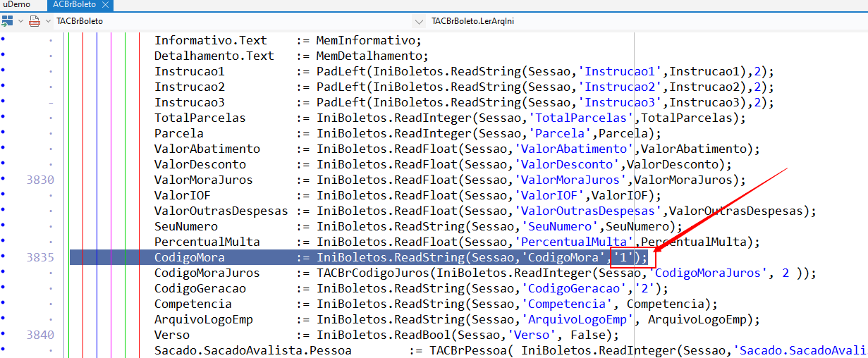Click the TACBrPessoa type cast text

tap(468, 350)
